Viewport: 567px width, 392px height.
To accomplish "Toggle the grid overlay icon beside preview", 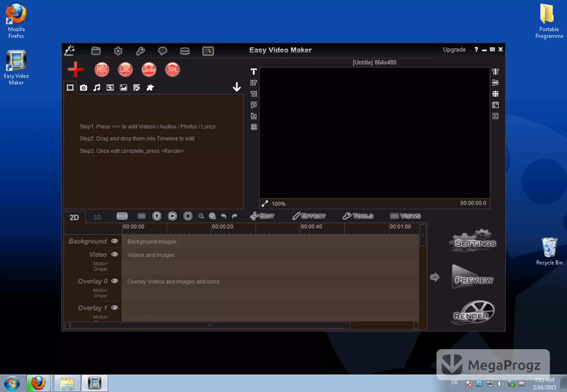I will coord(254,127).
